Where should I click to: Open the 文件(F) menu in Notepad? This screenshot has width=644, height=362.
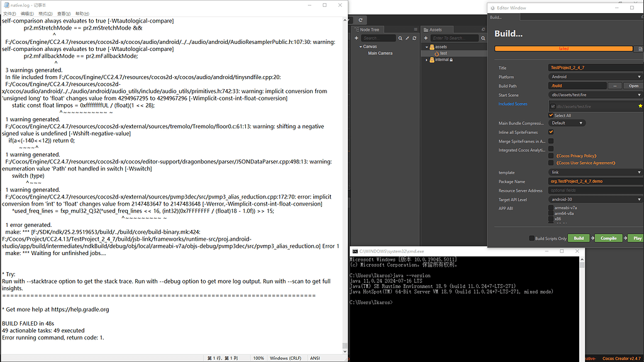coord(9,14)
